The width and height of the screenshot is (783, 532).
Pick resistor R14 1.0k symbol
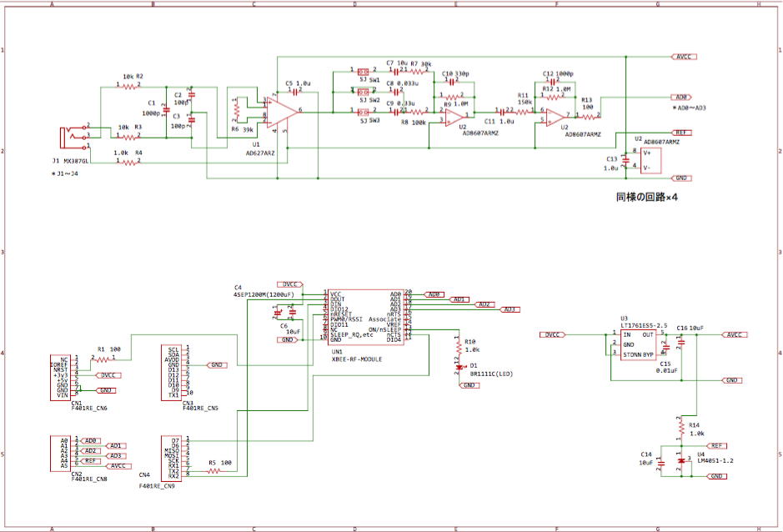681,427
